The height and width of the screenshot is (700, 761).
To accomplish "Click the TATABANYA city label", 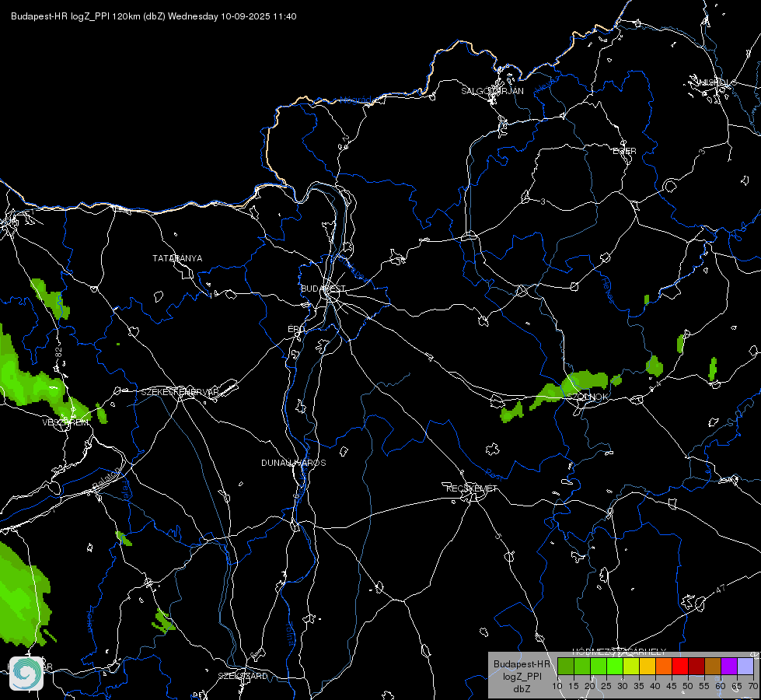I will tap(177, 258).
